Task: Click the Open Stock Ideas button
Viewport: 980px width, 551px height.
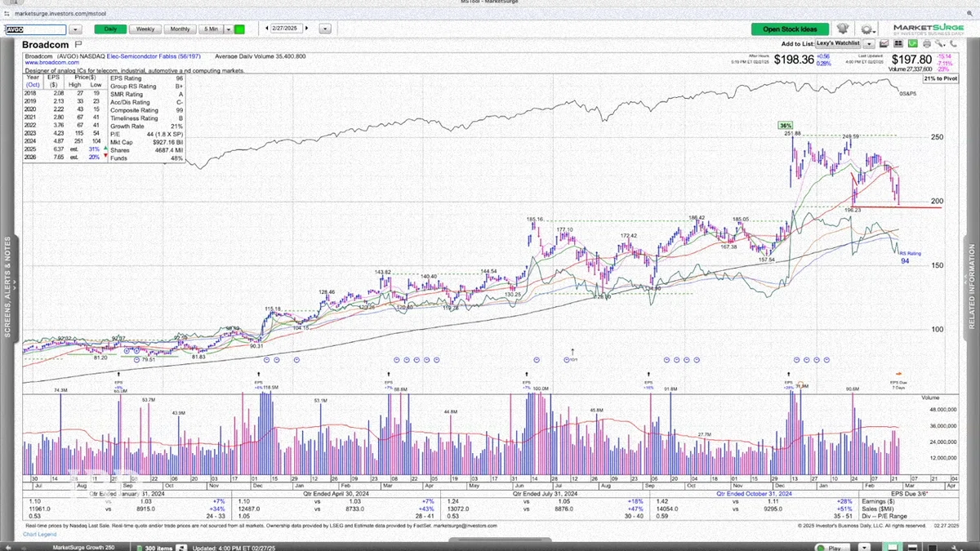Action: coord(790,29)
